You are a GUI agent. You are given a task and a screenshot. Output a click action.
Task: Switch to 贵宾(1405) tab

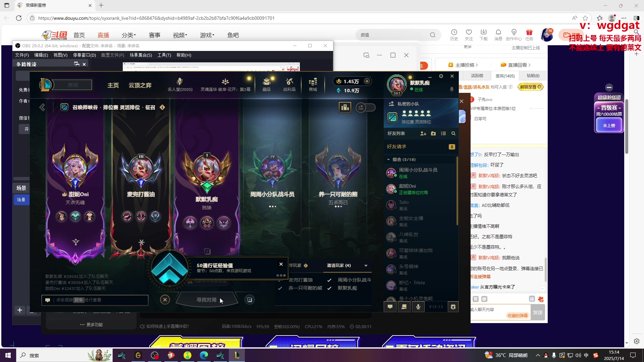pyautogui.click(x=505, y=76)
